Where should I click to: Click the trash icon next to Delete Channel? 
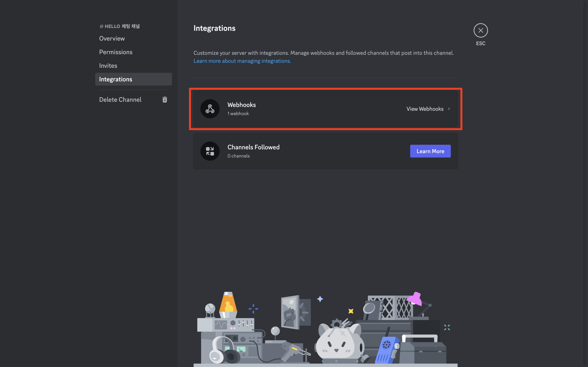(x=165, y=100)
